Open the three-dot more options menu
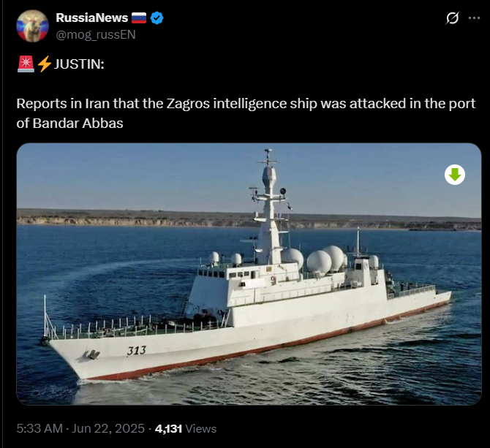Viewport: 490px width, 448px height. tap(474, 18)
